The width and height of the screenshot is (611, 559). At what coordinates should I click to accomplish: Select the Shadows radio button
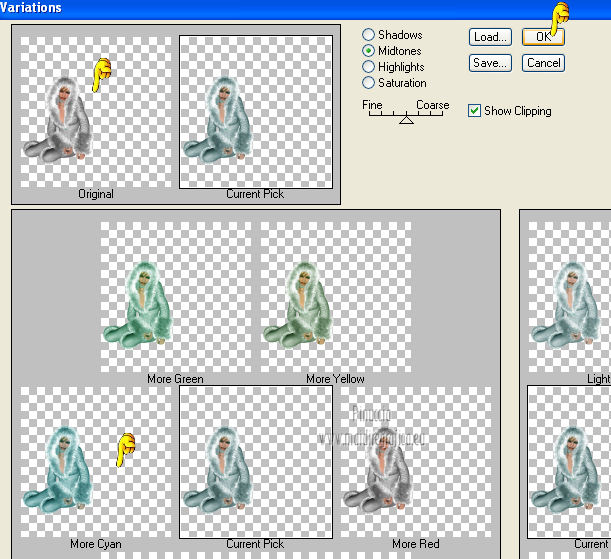(368, 35)
